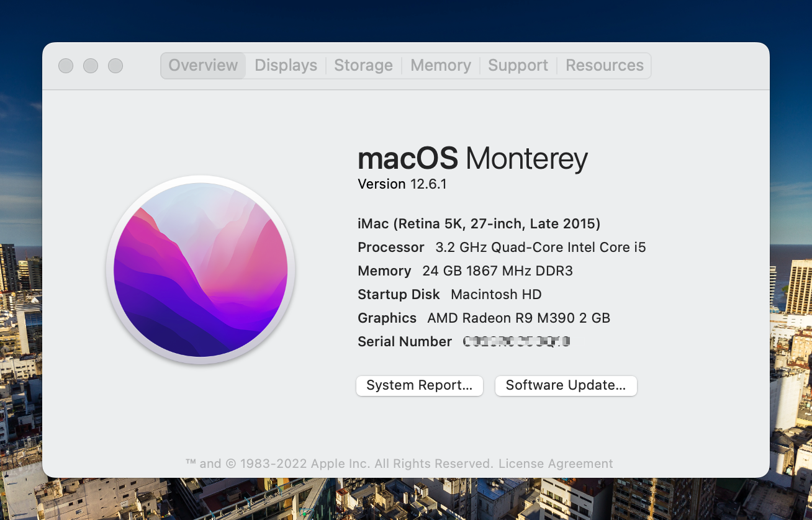Click the blurred serial number value
812x520 pixels.
click(517, 341)
